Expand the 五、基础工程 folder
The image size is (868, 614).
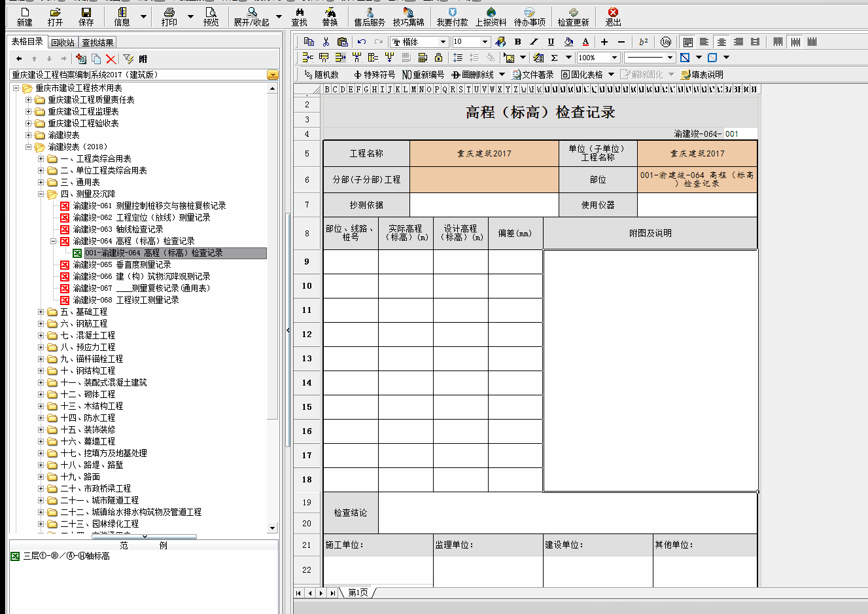tap(41, 312)
